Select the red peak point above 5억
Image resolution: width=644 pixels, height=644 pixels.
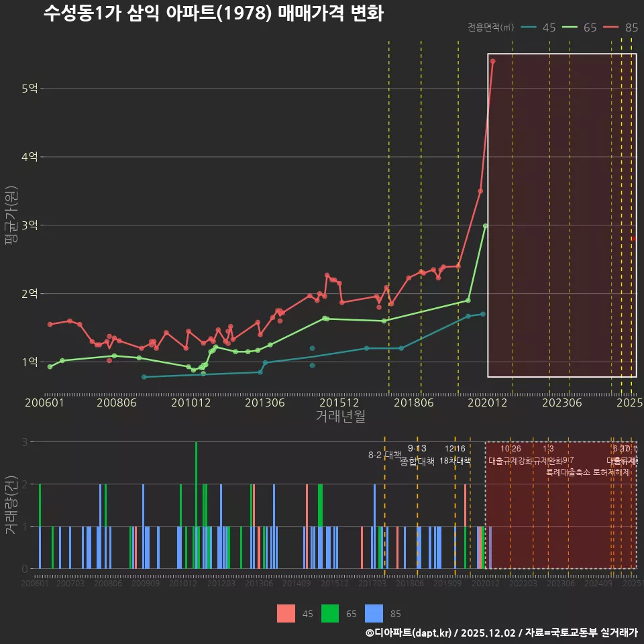(492, 61)
